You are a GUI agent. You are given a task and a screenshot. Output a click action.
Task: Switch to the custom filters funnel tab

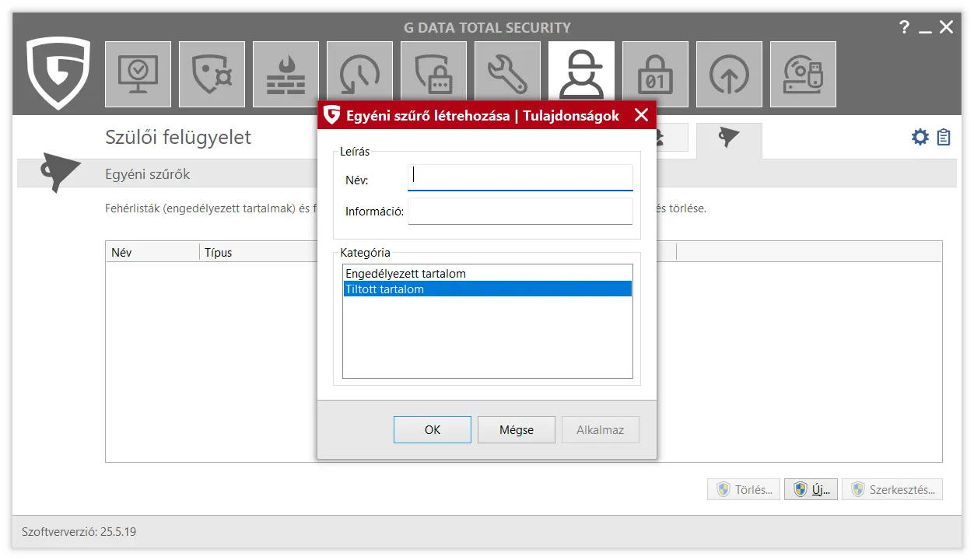(x=729, y=138)
